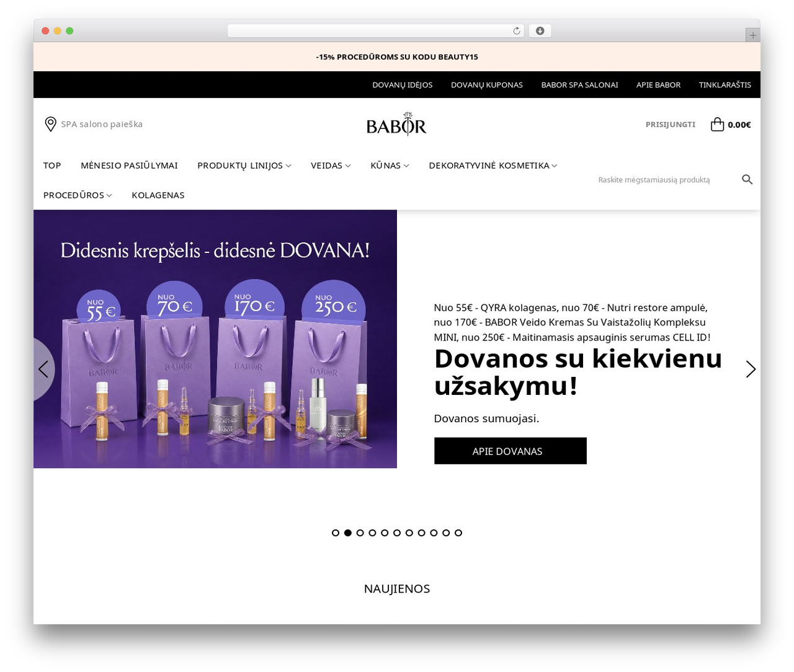Viewport: 794px width, 672px height.
Task: Select the seventh carousel dot
Action: click(409, 533)
